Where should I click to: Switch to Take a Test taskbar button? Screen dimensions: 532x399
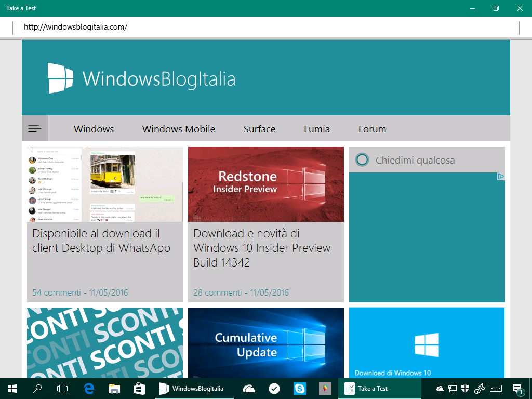coord(380,389)
